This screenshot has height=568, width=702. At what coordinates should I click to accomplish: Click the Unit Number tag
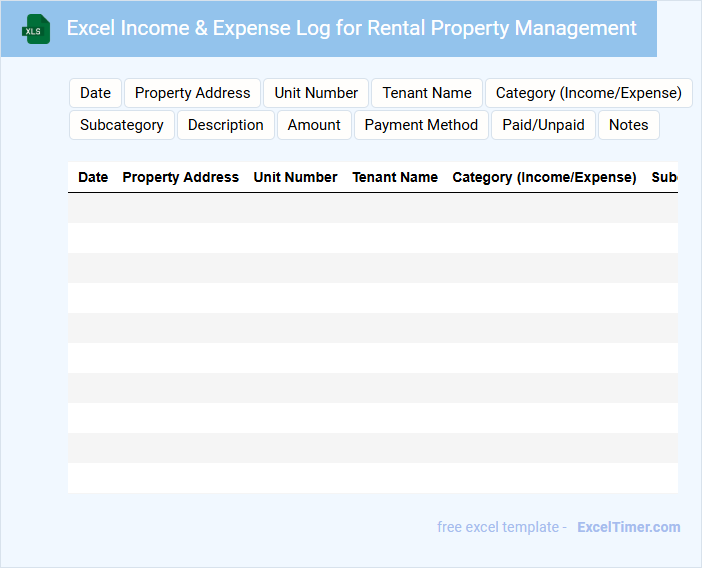(316, 93)
